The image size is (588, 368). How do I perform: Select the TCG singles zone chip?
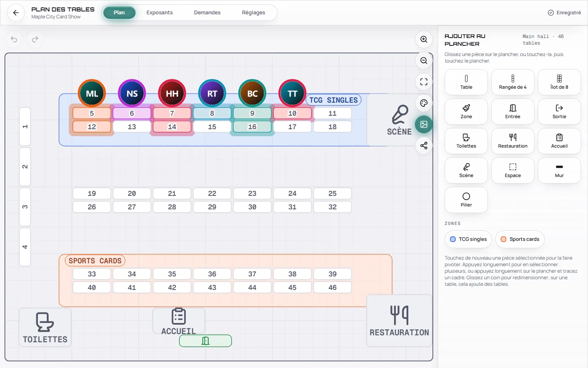pyautogui.click(x=468, y=239)
